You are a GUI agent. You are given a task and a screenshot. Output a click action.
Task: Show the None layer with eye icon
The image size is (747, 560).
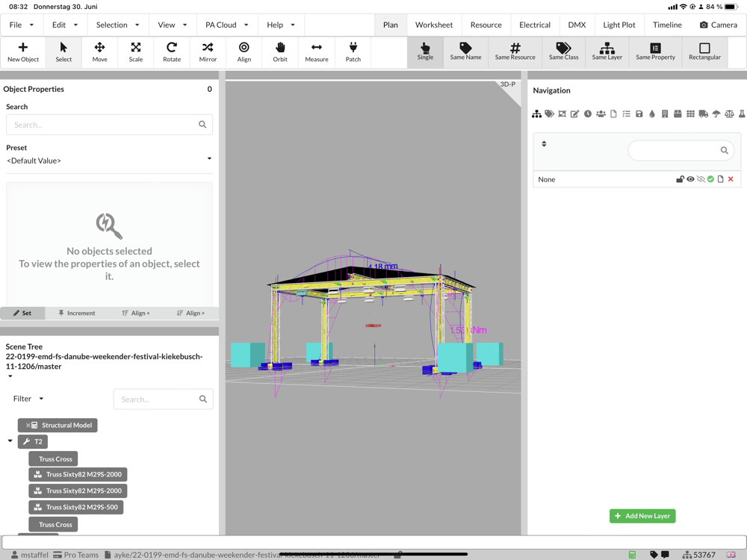[690, 179]
